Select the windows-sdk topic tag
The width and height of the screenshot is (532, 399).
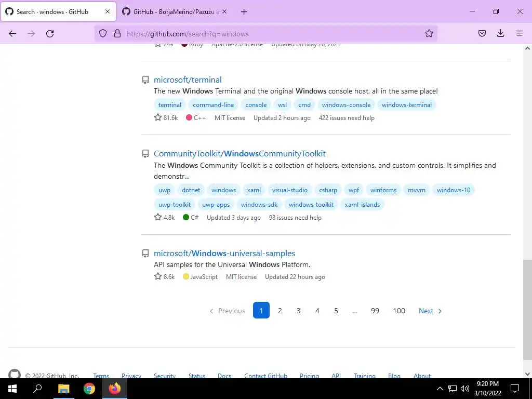click(259, 205)
